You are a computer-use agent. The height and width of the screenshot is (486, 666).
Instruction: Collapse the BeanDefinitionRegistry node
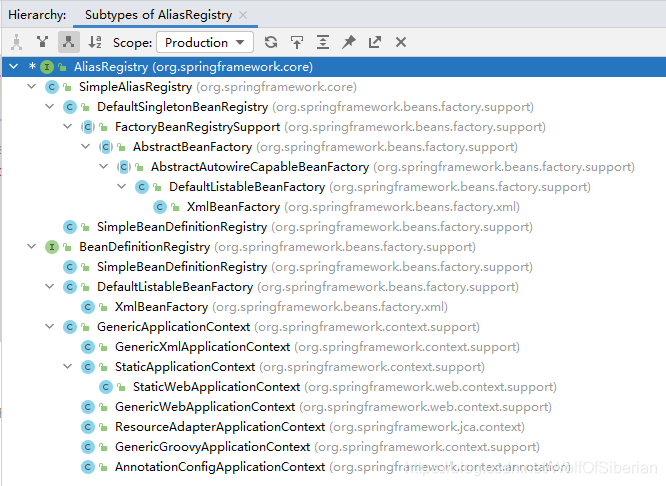pyautogui.click(x=31, y=246)
